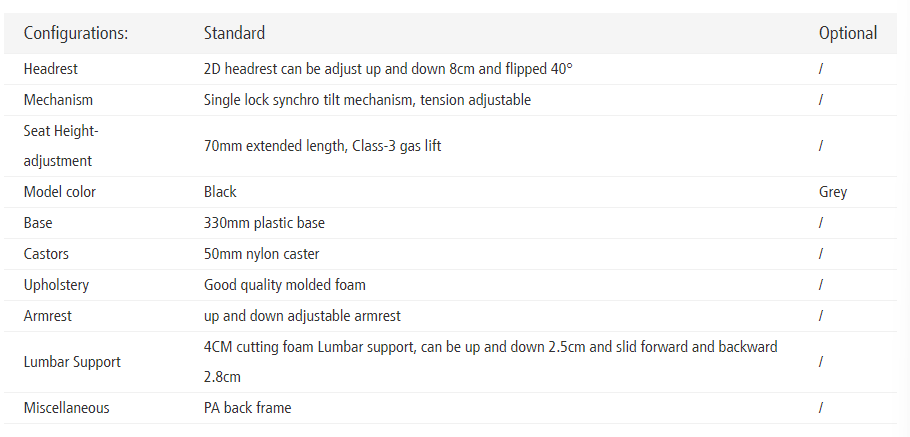Screen dimensions: 910x437
Task: Click the Black standard color value
Action: click(220, 192)
